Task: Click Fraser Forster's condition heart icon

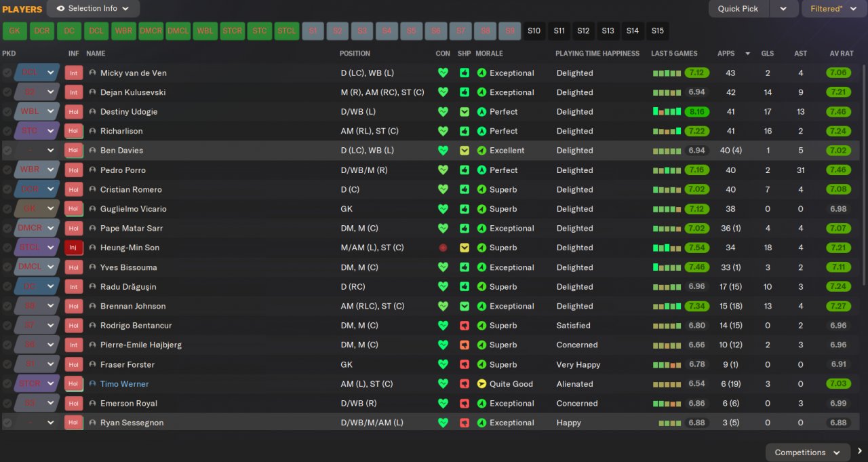Action: coord(443,364)
